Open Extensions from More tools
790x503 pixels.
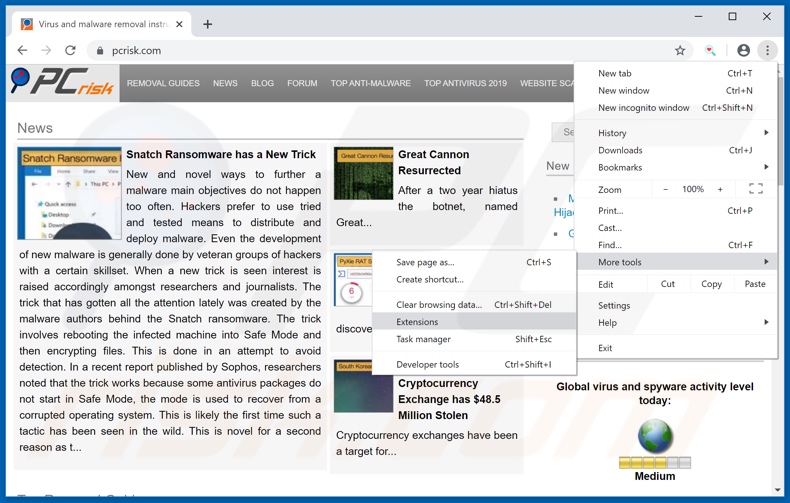[474, 322]
